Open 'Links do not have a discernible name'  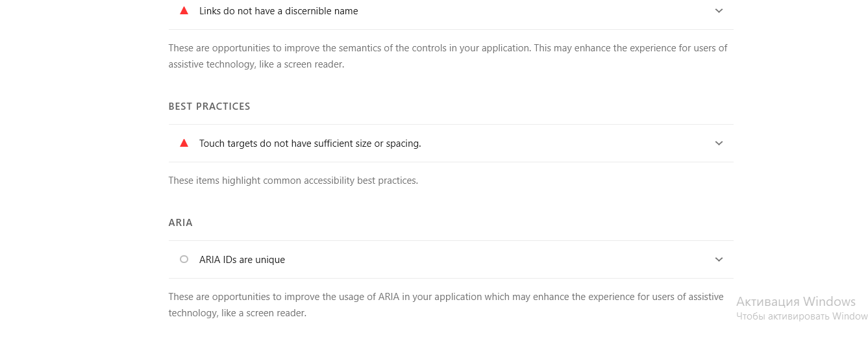point(279,11)
